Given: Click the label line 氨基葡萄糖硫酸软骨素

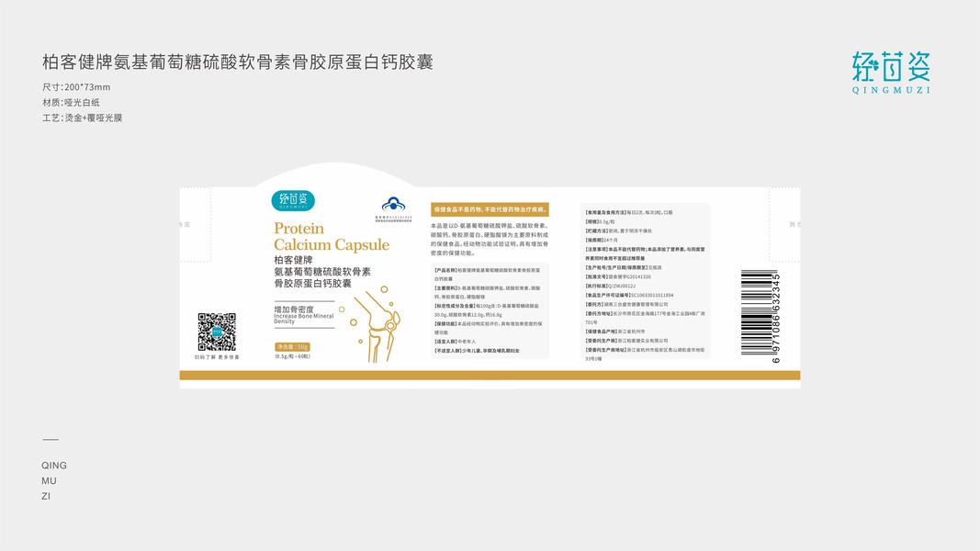Looking at the screenshot, I should (x=322, y=272).
